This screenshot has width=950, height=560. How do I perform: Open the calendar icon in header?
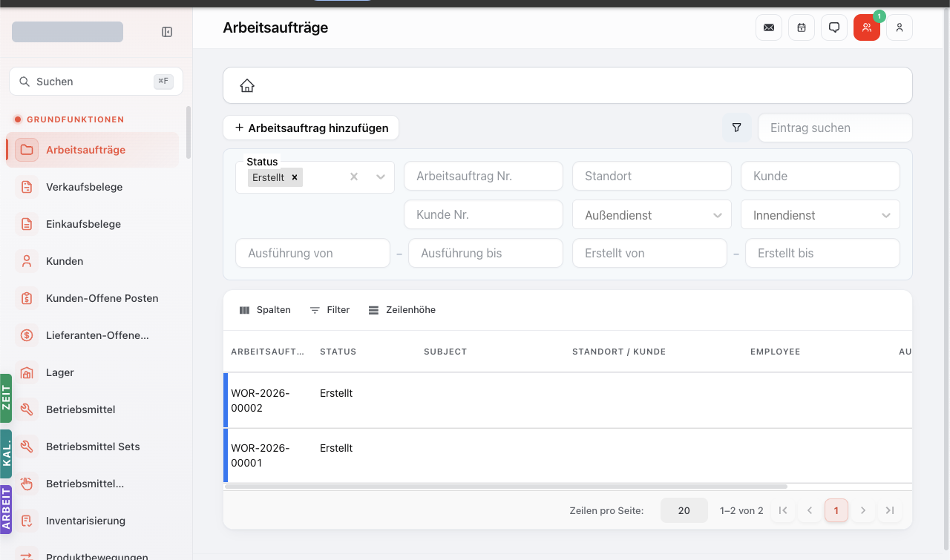pos(802,27)
